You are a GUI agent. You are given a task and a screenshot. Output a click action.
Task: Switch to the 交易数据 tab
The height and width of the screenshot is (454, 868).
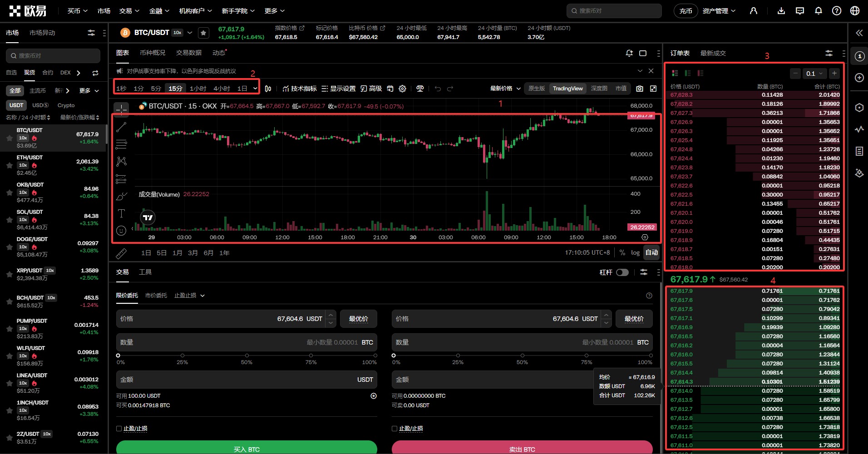tap(189, 53)
